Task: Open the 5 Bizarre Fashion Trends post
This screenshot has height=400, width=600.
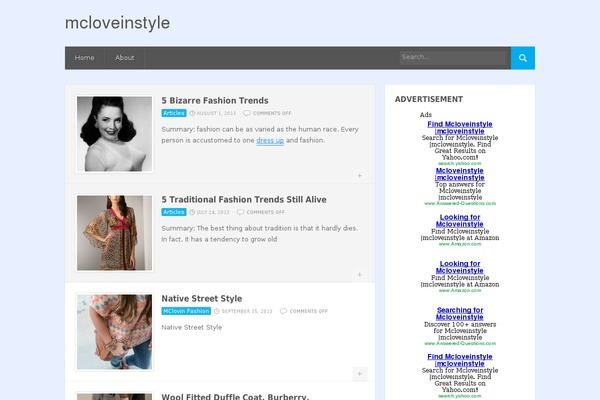Action: [215, 100]
